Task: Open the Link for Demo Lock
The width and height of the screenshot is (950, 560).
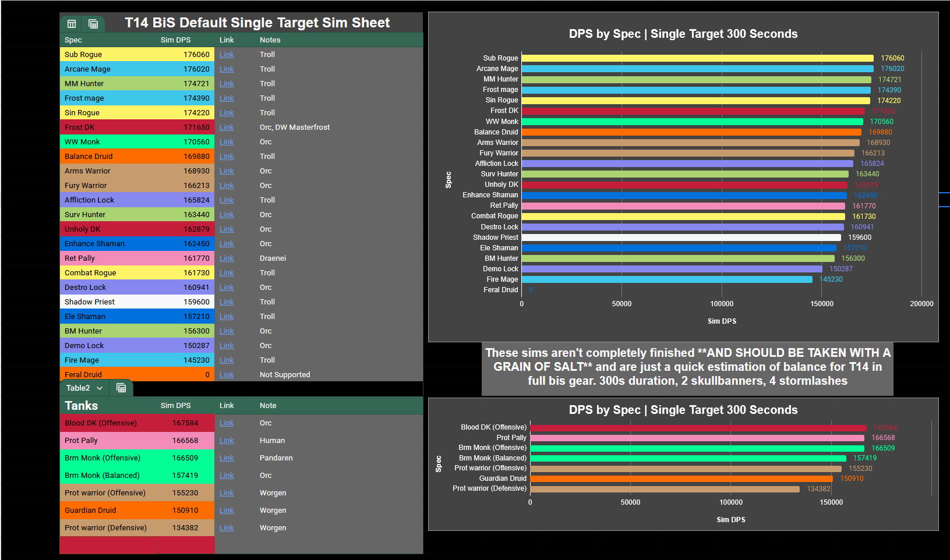Action: pyautogui.click(x=227, y=346)
